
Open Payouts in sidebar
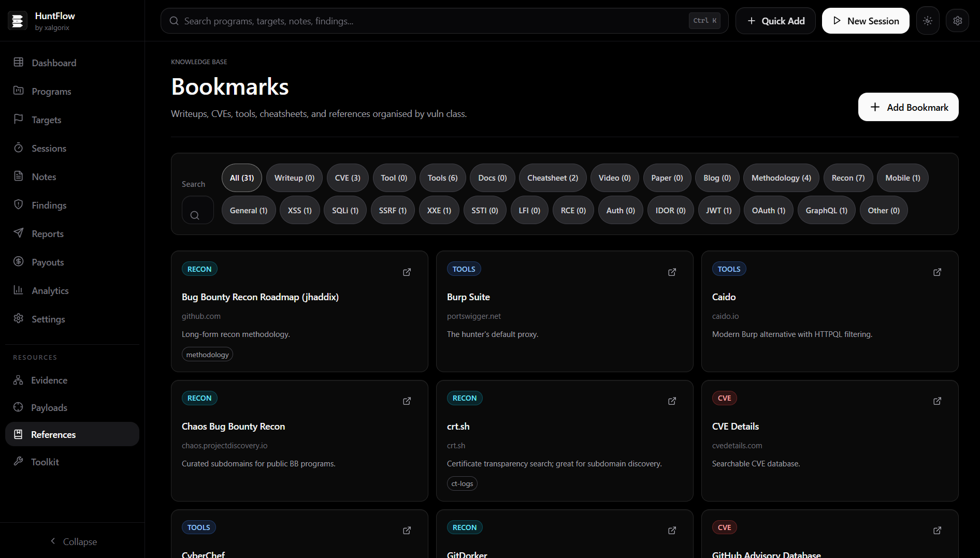click(72, 262)
